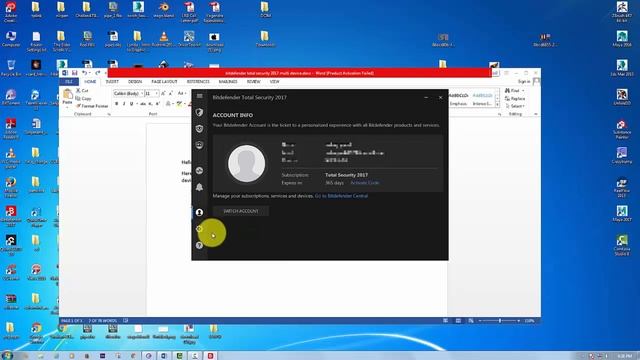The height and width of the screenshot is (360, 640).
Task: Open the Activate Code link
Action: pos(365,183)
